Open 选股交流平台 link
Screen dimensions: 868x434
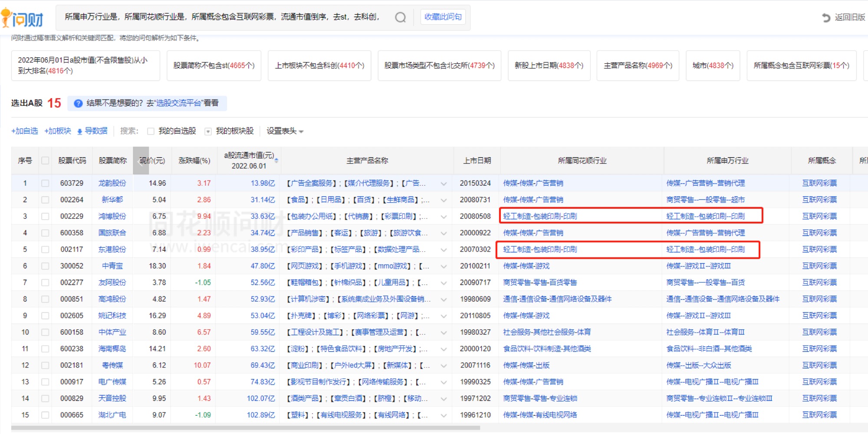click(178, 103)
